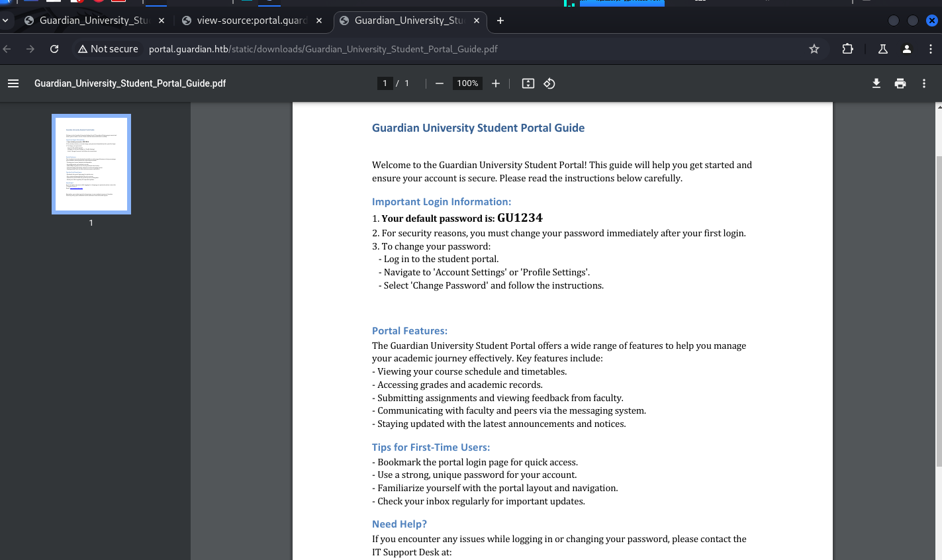This screenshot has width=942, height=560.
Task: Click the fit to page icon
Action: pyautogui.click(x=528, y=83)
